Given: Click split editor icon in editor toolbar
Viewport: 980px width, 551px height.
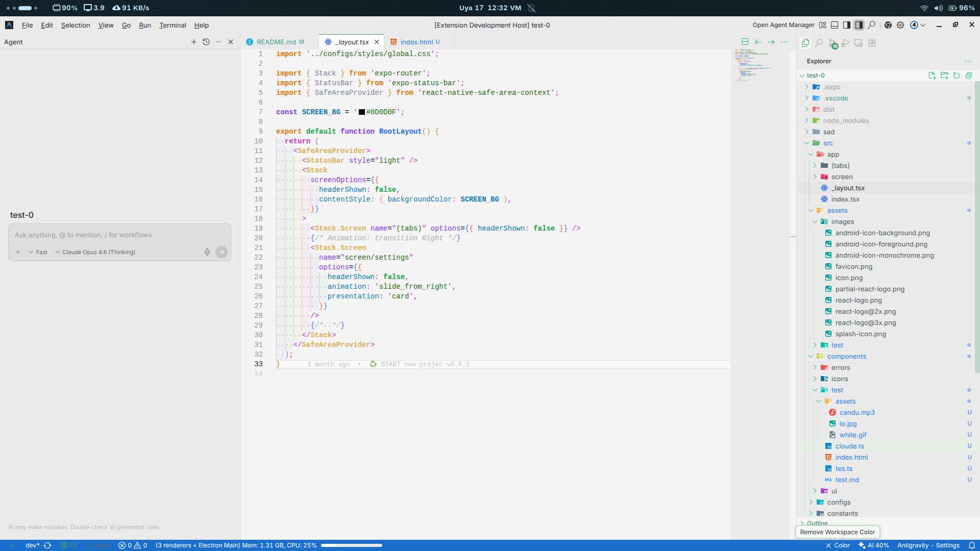Looking at the screenshot, I should pyautogui.click(x=745, y=42).
